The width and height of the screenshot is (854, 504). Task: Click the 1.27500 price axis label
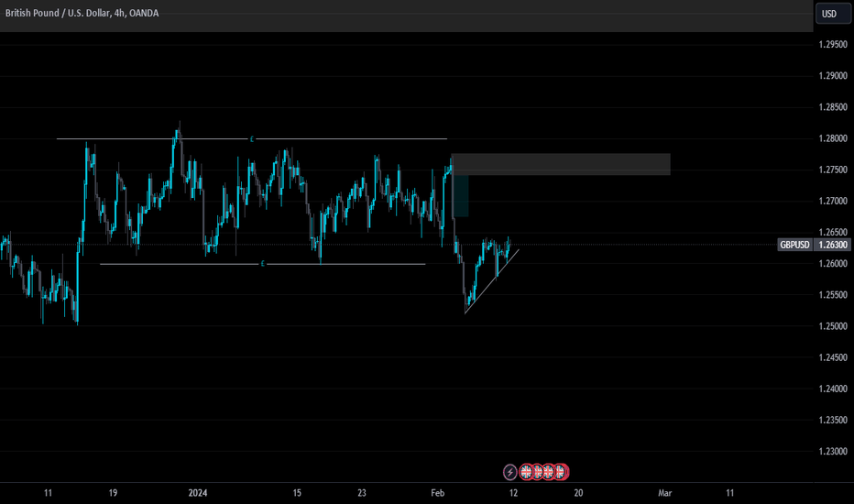click(833, 170)
